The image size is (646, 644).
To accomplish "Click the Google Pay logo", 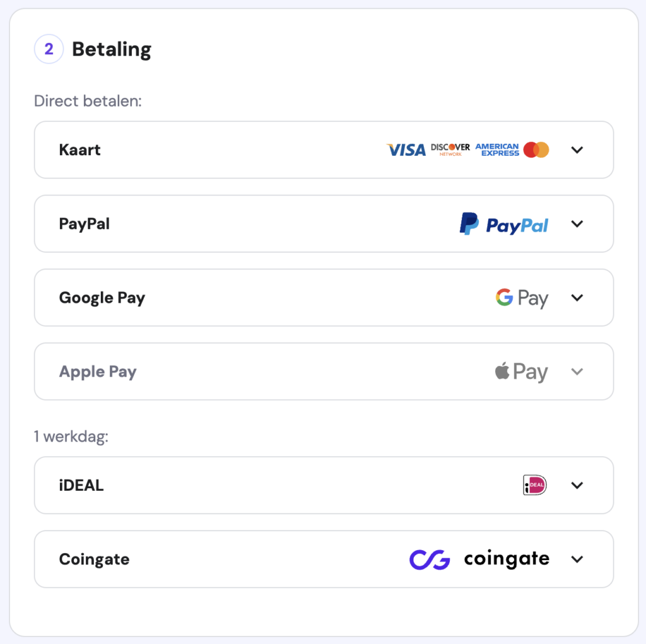I will (x=522, y=298).
